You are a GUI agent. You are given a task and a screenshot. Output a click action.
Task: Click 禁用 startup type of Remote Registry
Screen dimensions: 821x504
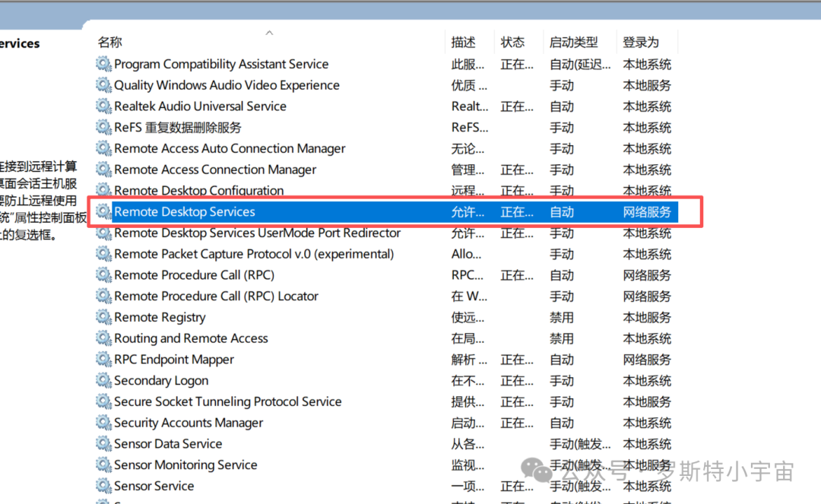561,318
